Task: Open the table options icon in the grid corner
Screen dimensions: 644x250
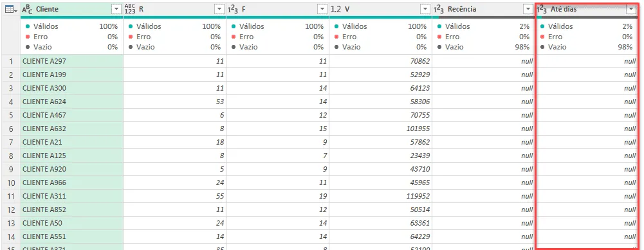Action: click(11, 10)
